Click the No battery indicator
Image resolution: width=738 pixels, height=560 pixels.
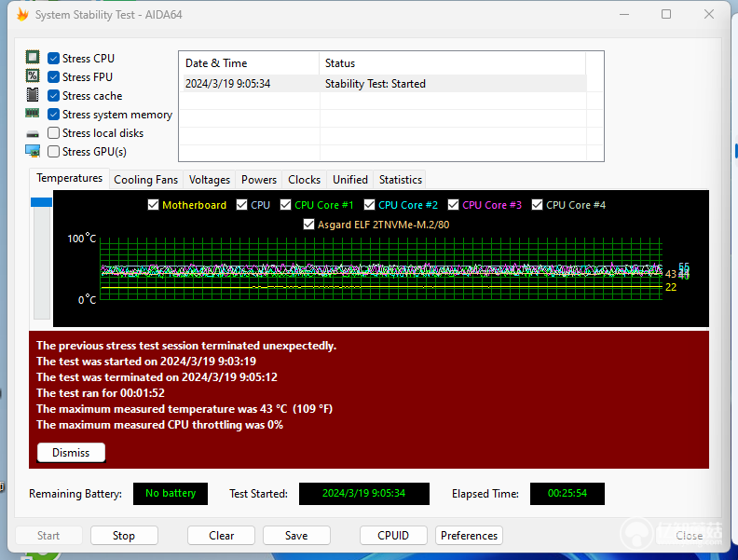(x=171, y=494)
